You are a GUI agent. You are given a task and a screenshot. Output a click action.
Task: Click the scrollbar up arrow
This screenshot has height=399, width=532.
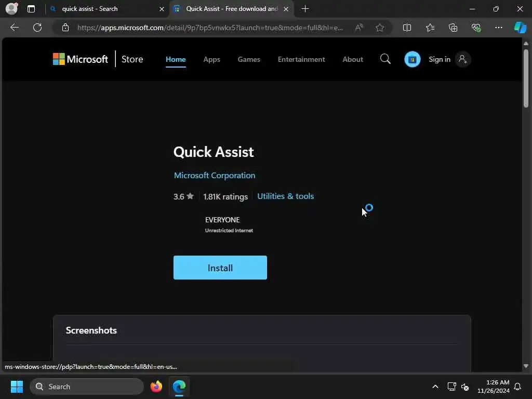(x=526, y=44)
